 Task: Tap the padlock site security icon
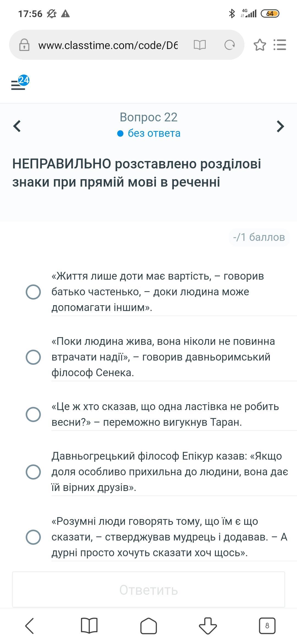tap(24, 45)
